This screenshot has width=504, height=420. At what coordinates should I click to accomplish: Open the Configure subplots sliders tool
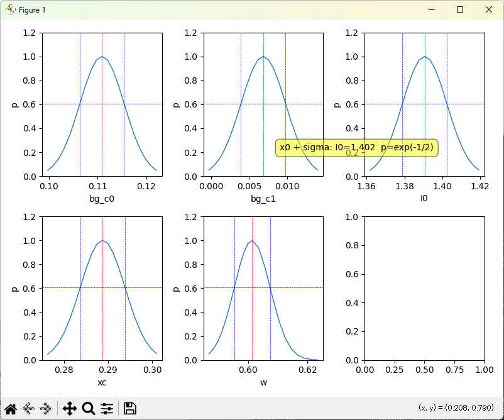tap(107, 409)
